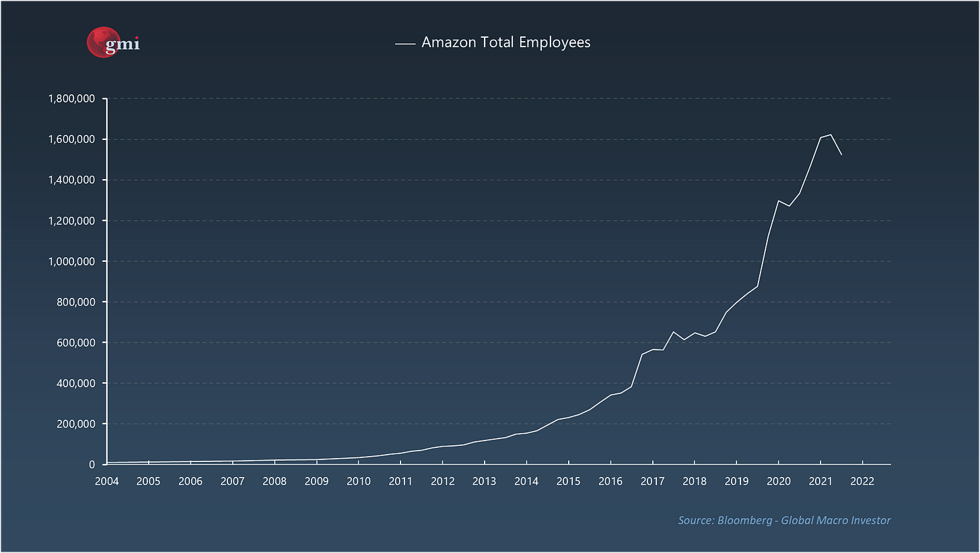The image size is (980, 553).
Task: Click the 2016 x-axis label
Action: pyautogui.click(x=610, y=482)
